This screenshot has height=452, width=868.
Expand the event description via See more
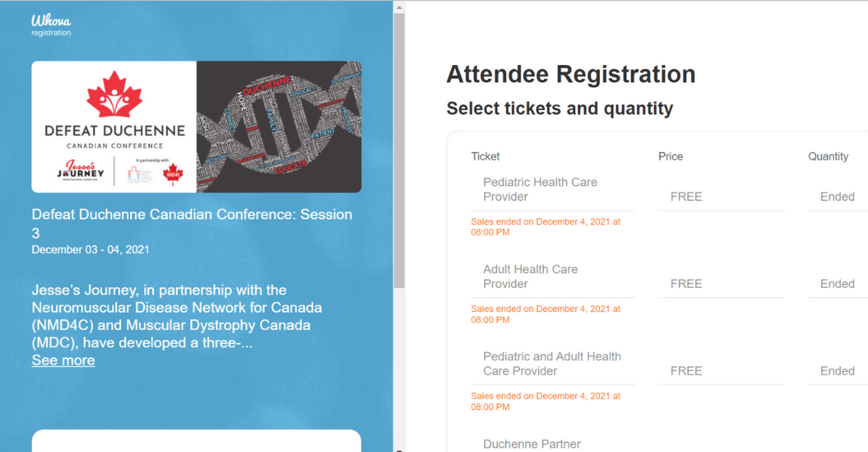point(63,360)
